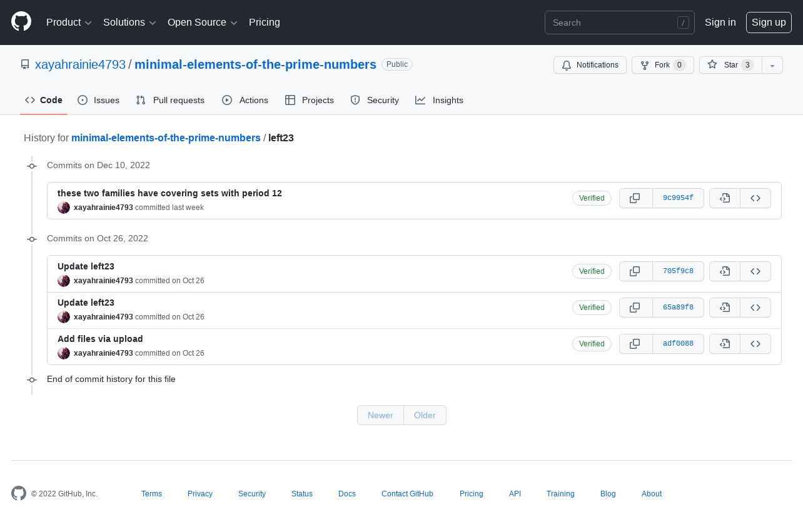Click the search input field

[613, 23]
